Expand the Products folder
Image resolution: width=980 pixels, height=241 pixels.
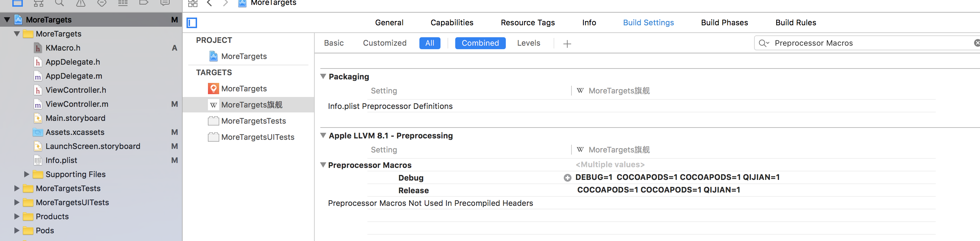[x=17, y=217]
